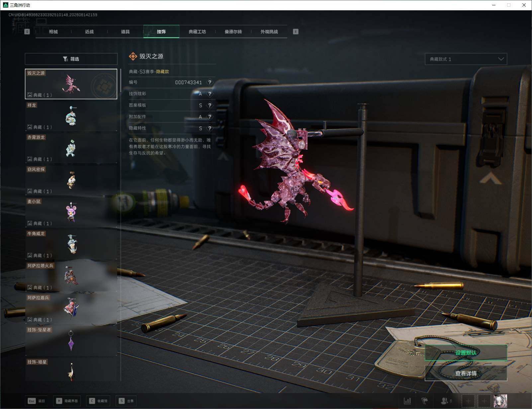Click the 典藏 image icon under 阿萨拉盾兵
This screenshot has height=409, width=532.
[x=30, y=320]
